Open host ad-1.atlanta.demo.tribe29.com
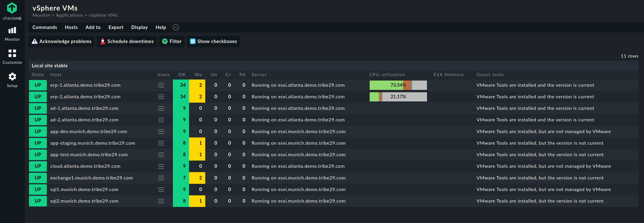Image resolution: width=644 pixels, height=223 pixels. 84,108
